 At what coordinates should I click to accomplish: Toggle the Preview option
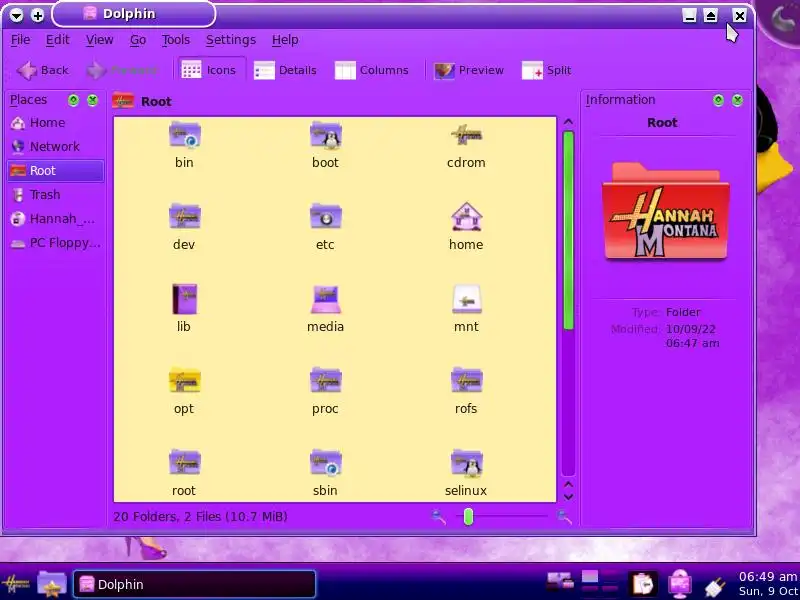pyautogui.click(x=469, y=70)
